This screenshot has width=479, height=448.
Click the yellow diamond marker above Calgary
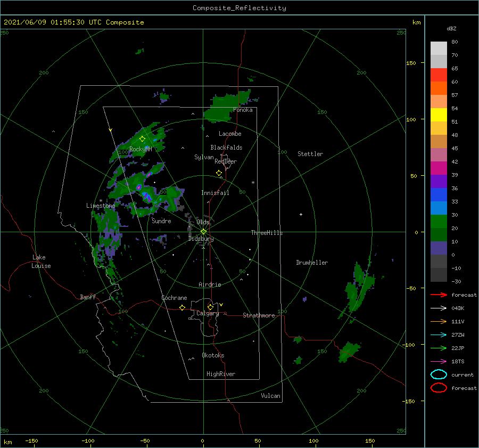[x=210, y=307]
